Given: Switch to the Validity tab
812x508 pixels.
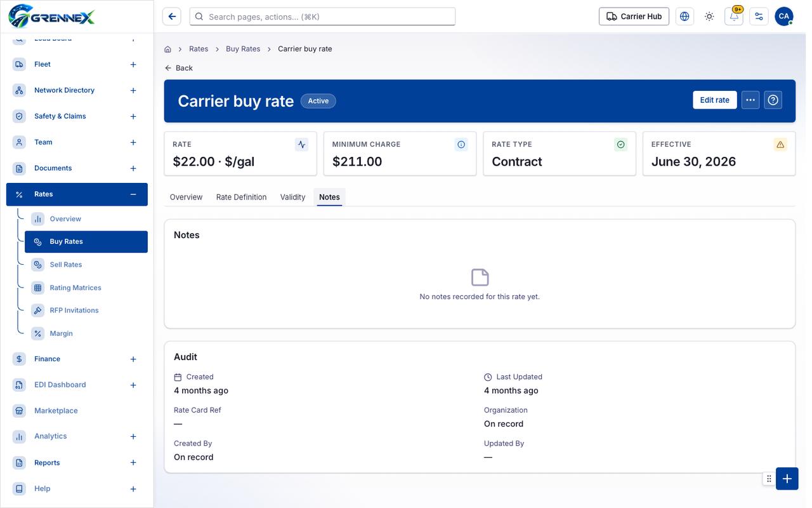Looking at the screenshot, I should pos(292,197).
